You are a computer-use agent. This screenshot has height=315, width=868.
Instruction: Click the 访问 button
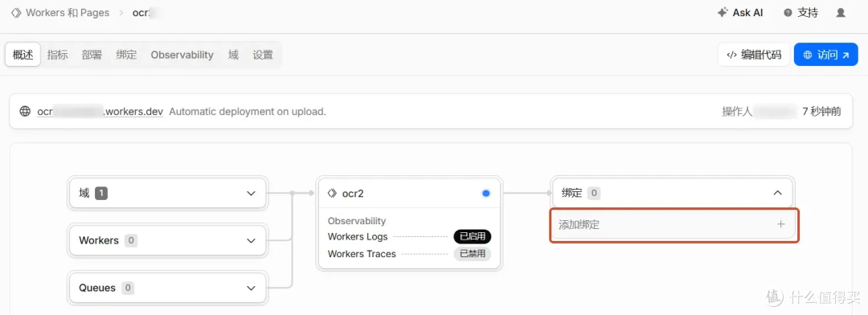click(x=826, y=55)
